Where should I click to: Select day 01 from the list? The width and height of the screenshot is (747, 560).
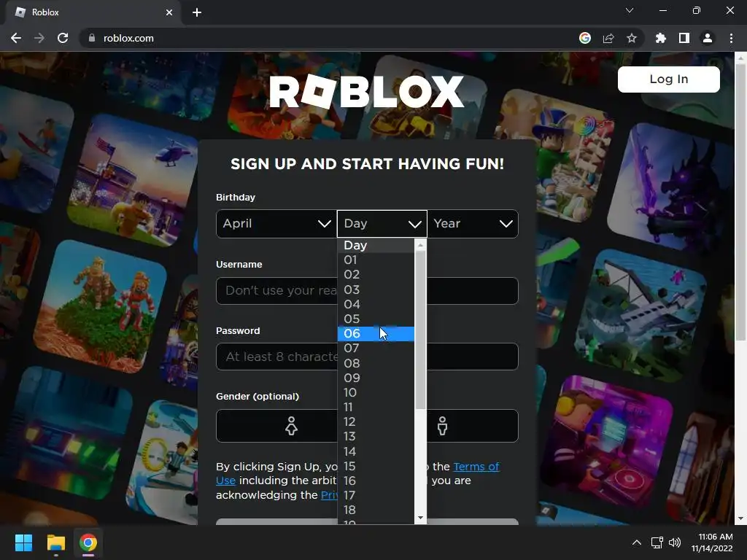376,260
